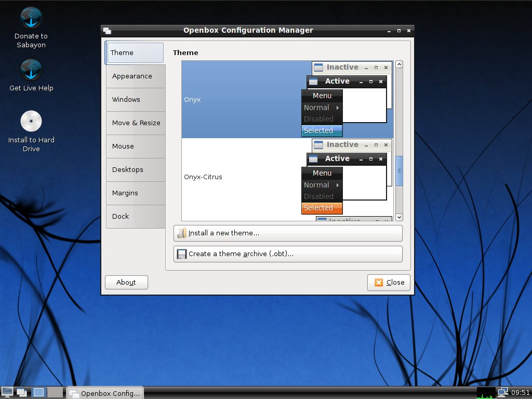This screenshot has height=399, width=532.
Task: Click Install a new theme button
Action: (x=288, y=233)
